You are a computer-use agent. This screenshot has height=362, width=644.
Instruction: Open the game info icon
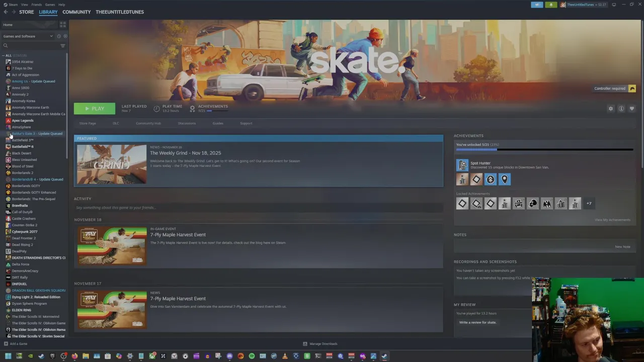click(621, 109)
